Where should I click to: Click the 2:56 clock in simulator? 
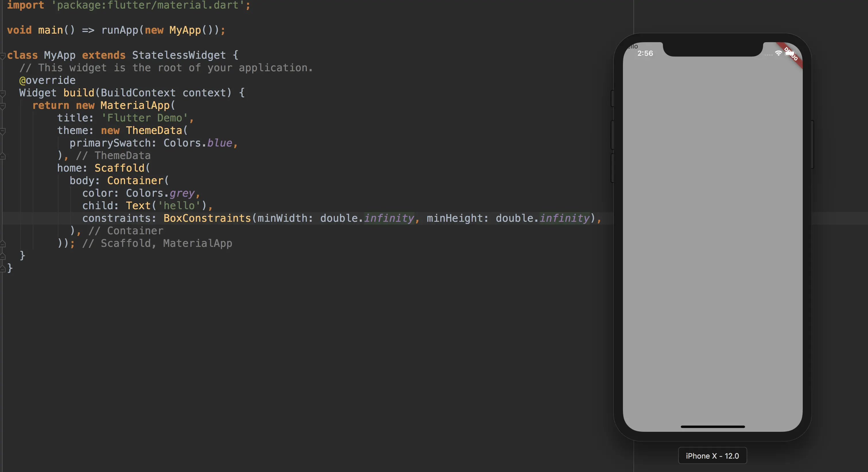(645, 53)
